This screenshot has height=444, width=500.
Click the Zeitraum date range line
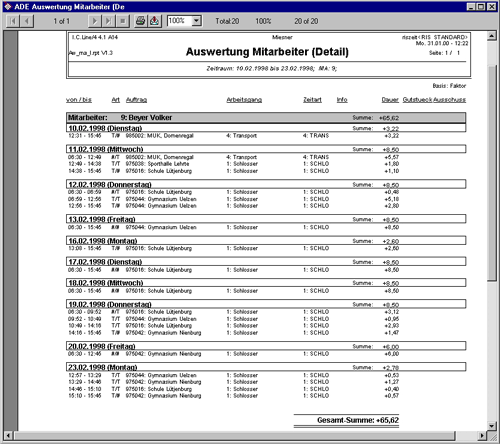(272, 68)
